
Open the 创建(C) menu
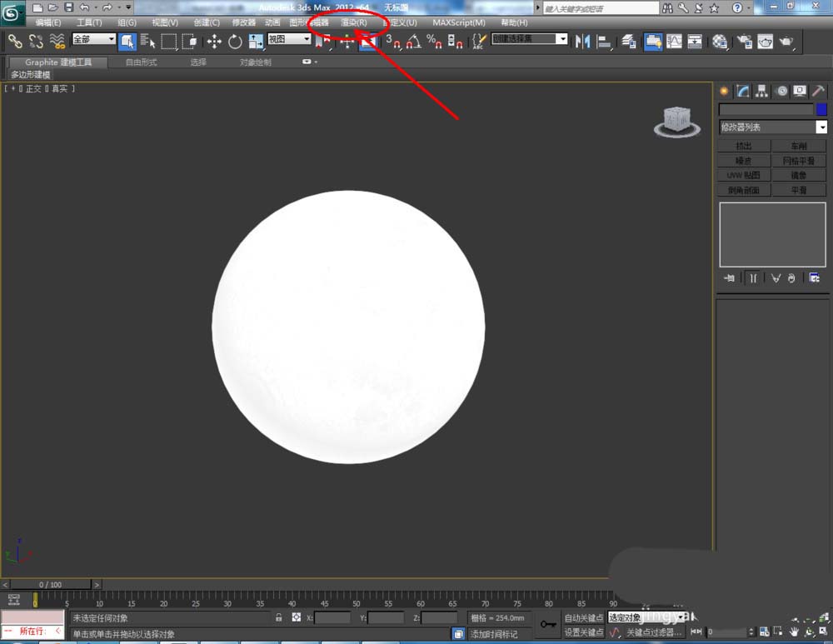(207, 22)
